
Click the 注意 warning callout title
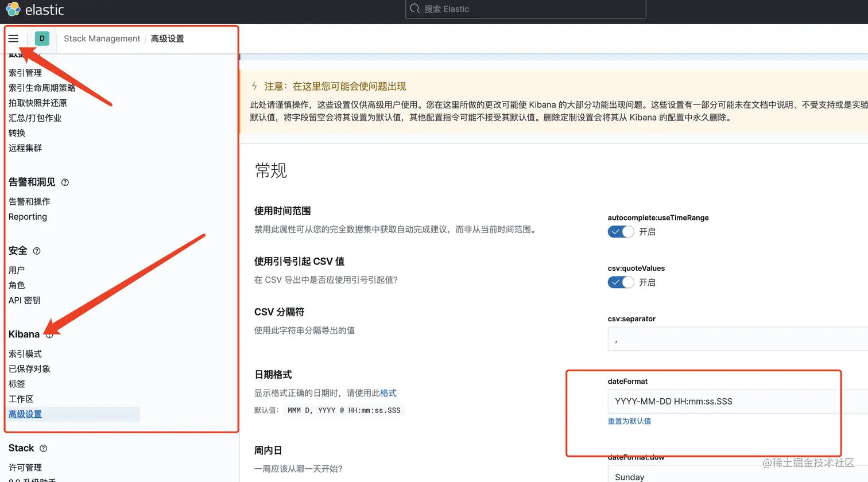point(335,87)
